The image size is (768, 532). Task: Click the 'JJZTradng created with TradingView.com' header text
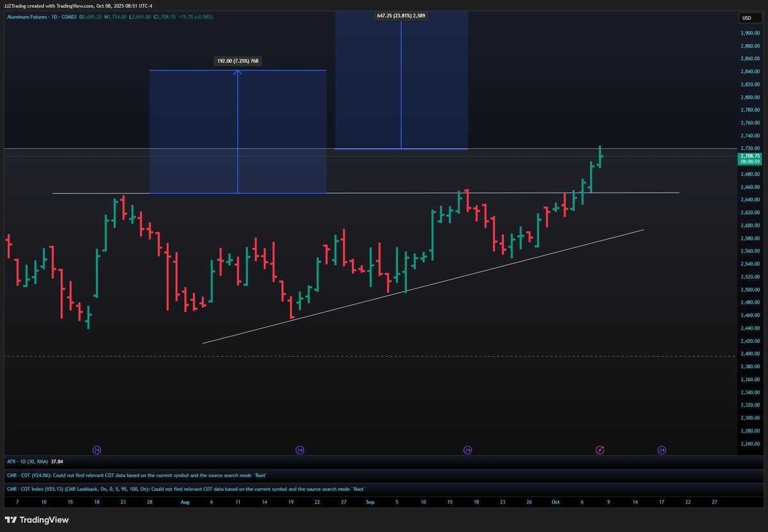49,6
